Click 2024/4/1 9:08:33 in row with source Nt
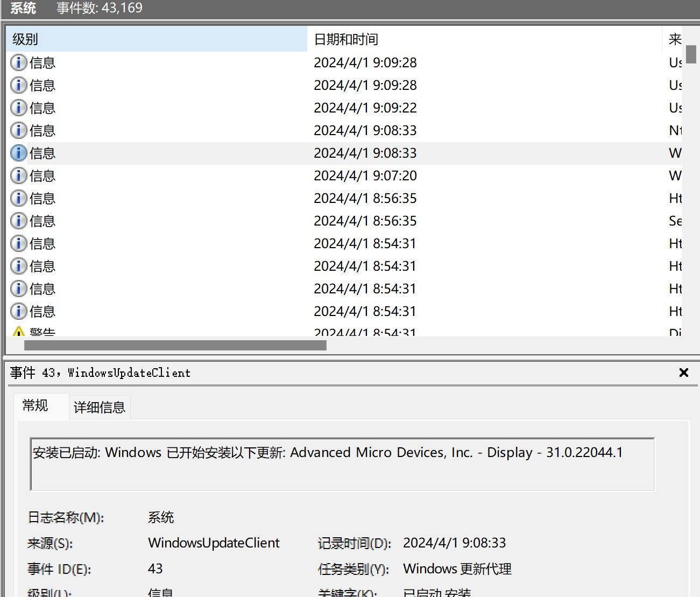The width and height of the screenshot is (700, 597). click(x=365, y=131)
